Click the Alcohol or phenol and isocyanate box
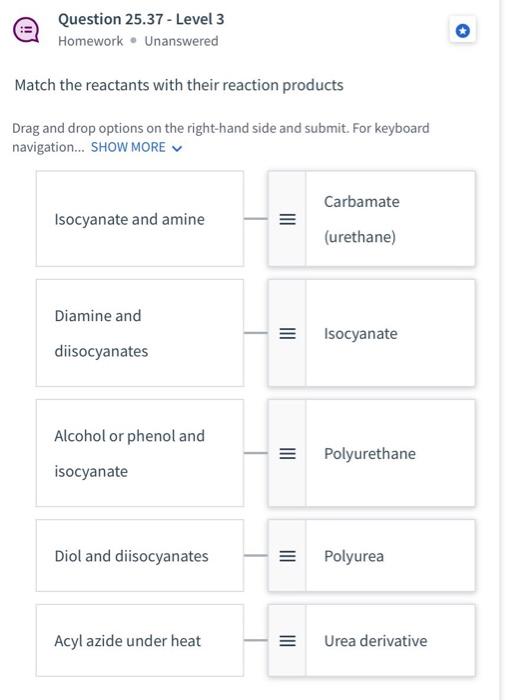Image resolution: width=527 pixels, height=700 pixels. [x=140, y=453]
